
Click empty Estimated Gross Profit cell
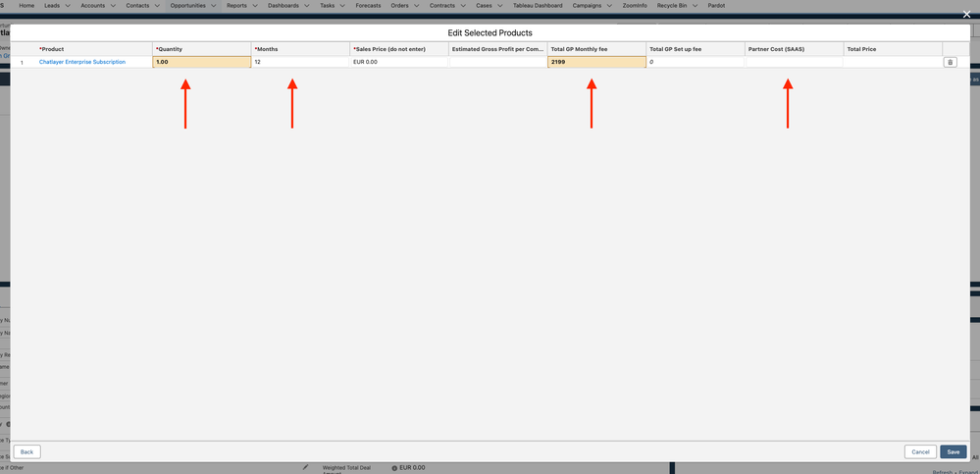pos(498,62)
